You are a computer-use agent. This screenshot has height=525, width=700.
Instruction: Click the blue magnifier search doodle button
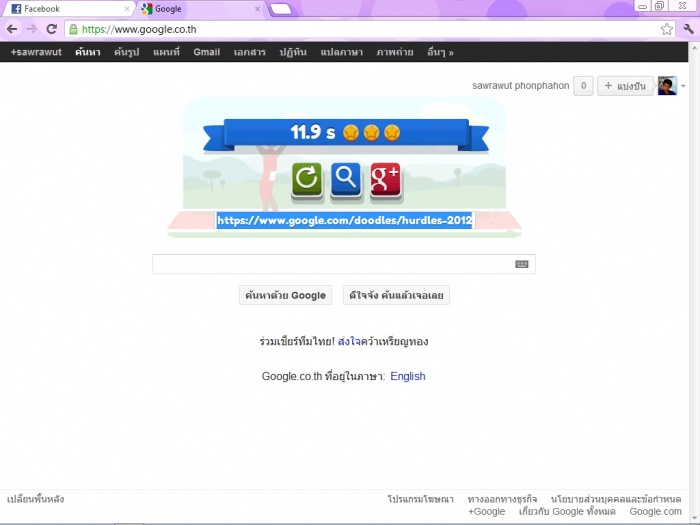point(346,179)
